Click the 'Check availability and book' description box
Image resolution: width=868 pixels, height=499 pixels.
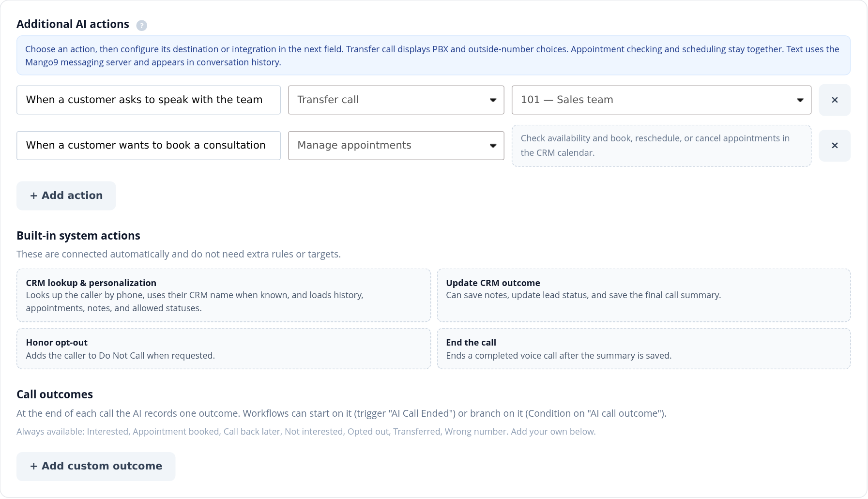661,146
